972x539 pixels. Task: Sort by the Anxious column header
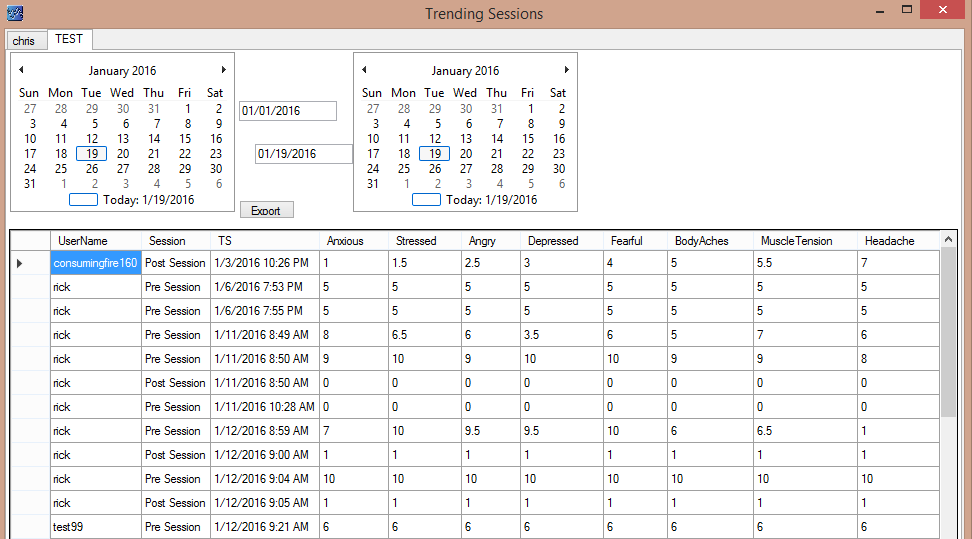[353, 241]
